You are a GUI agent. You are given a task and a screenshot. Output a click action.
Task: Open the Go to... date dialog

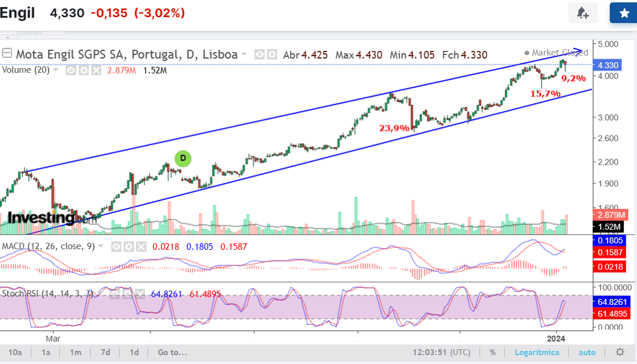[172, 352]
